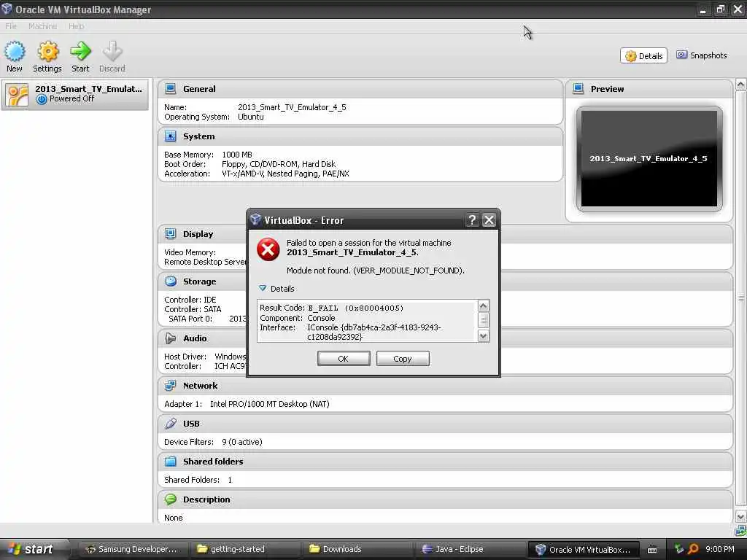Image resolution: width=747 pixels, height=560 pixels.
Task: Click the orange magnifier icon in the system tray
Action: 693,549
